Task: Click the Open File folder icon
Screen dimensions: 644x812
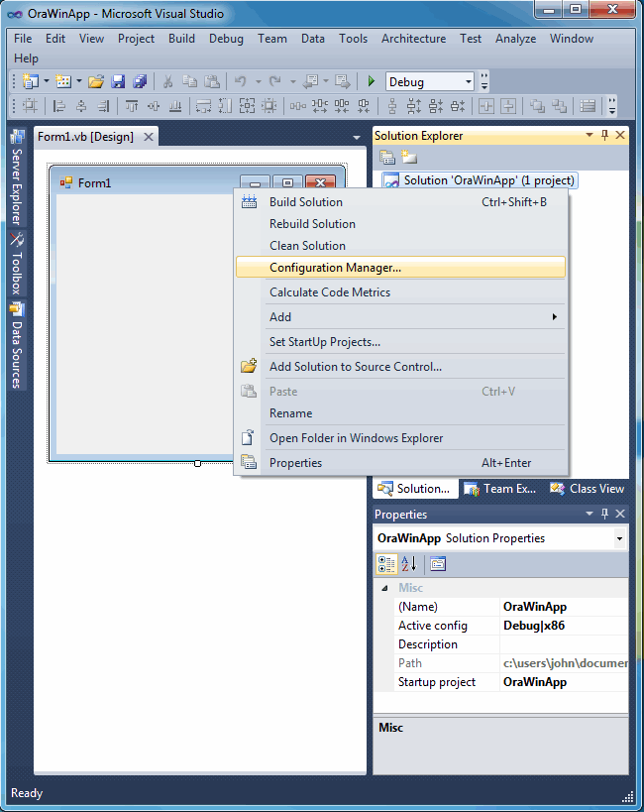Action: pos(96,81)
